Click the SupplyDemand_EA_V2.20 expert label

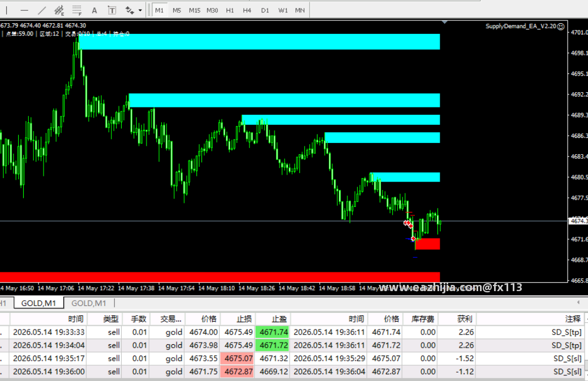click(x=521, y=26)
